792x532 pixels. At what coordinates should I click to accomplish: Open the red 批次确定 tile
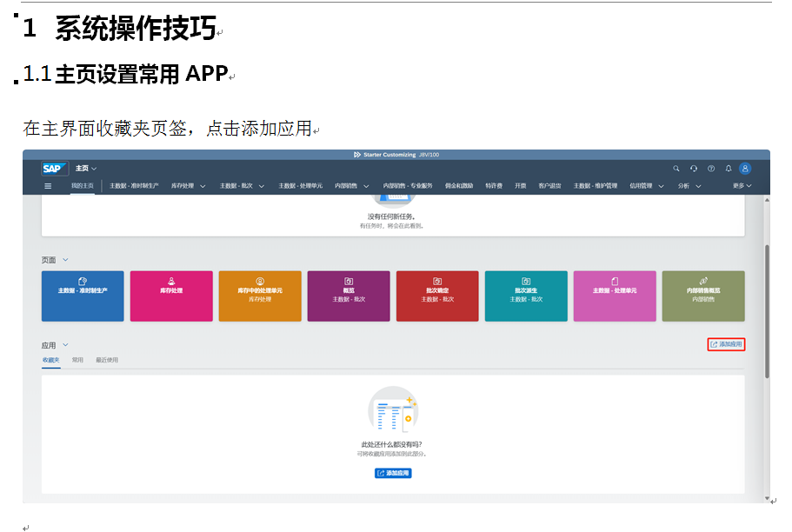coord(437,296)
